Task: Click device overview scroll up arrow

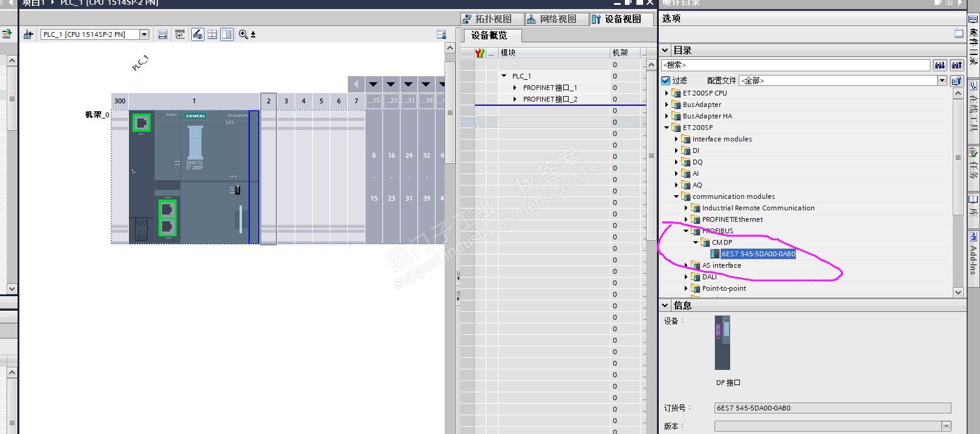Action: pyautogui.click(x=651, y=65)
